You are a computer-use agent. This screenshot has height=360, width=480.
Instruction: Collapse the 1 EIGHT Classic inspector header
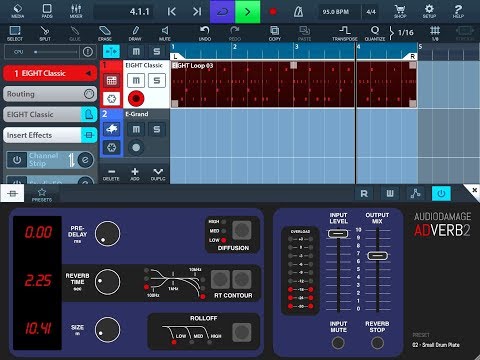[50, 73]
